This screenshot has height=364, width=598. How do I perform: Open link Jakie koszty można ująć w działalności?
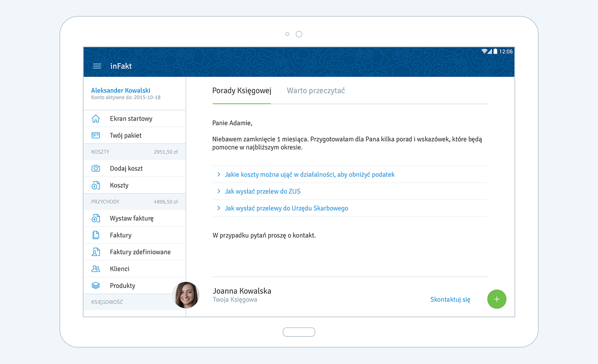click(x=310, y=174)
